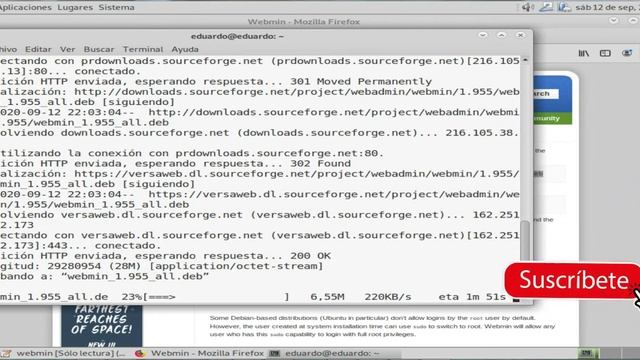
Task: Minimize the terminal window
Action: click(483, 36)
